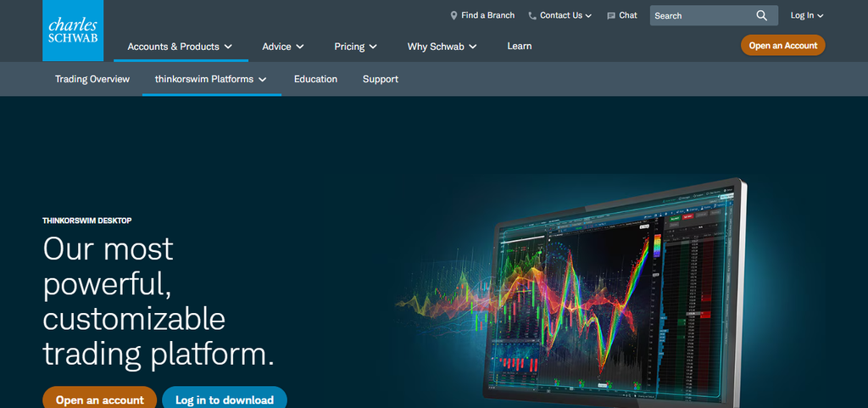Screen dimensions: 868x408
Task: Go to the Learn page
Action: tap(520, 47)
